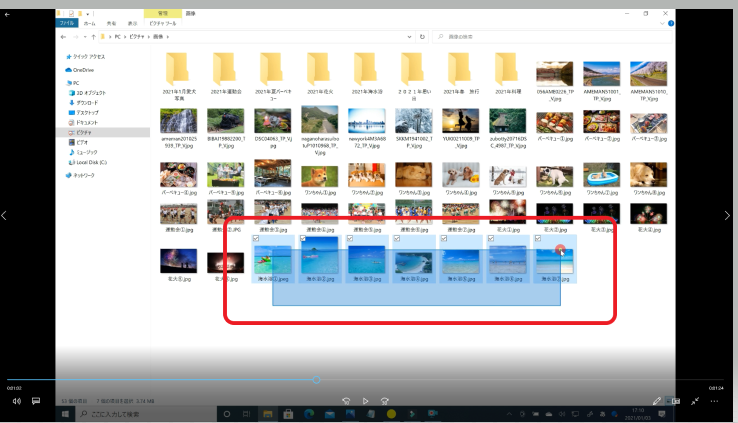The height and width of the screenshot is (423, 738).
Task: Open the 2021年運動会 folder
Action: pos(224,70)
